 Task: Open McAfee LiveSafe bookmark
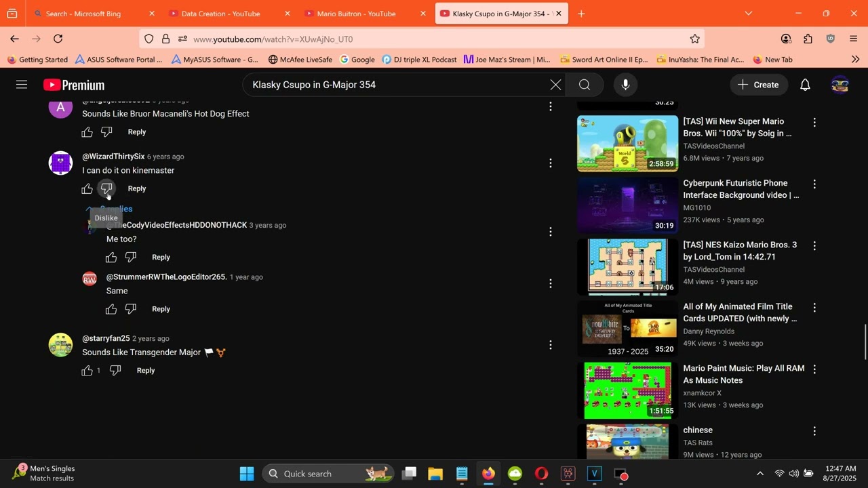coord(300,60)
